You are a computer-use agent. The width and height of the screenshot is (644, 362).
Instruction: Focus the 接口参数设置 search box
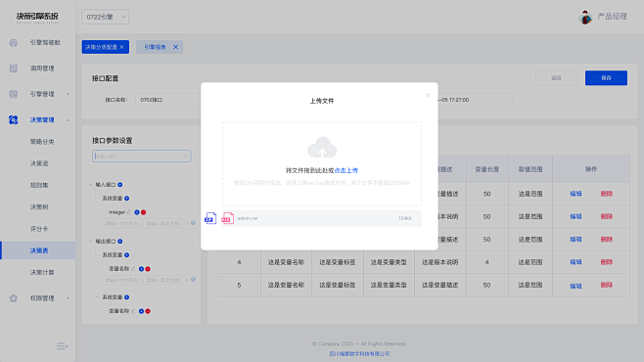(x=141, y=156)
